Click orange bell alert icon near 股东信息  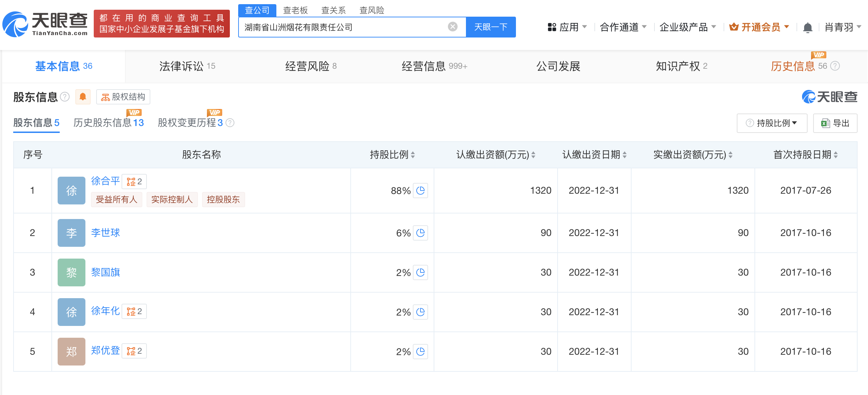coord(83,96)
